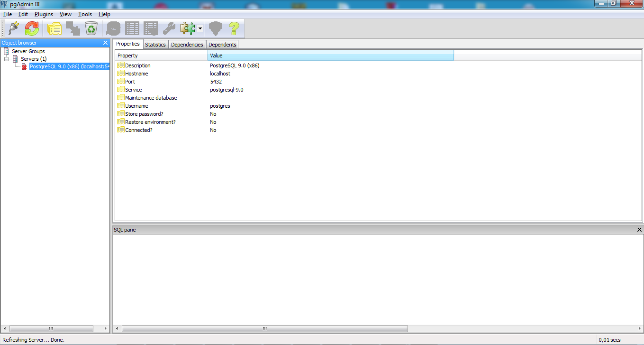644x345 pixels.
Task: Click the icon beside Port property
Action: pos(121,82)
